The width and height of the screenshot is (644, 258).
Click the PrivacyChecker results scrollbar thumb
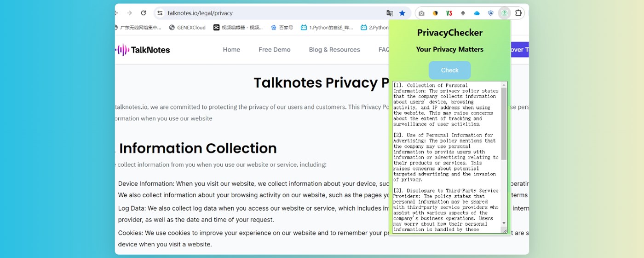pos(504,123)
